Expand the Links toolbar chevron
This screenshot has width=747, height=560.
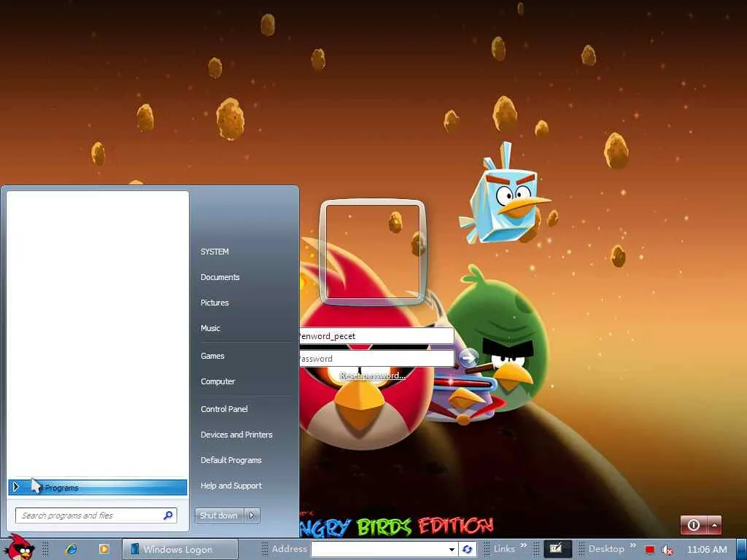coord(524,545)
